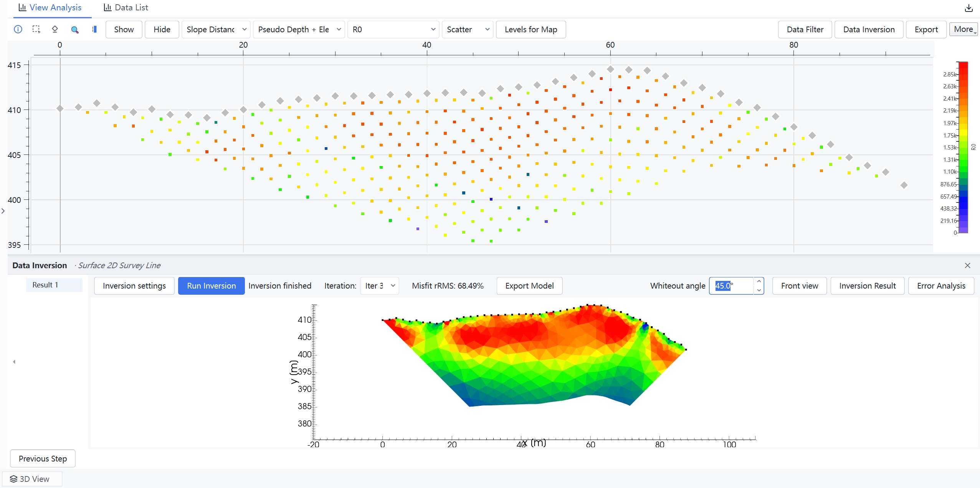
Task: Click Export Model
Action: 529,286
